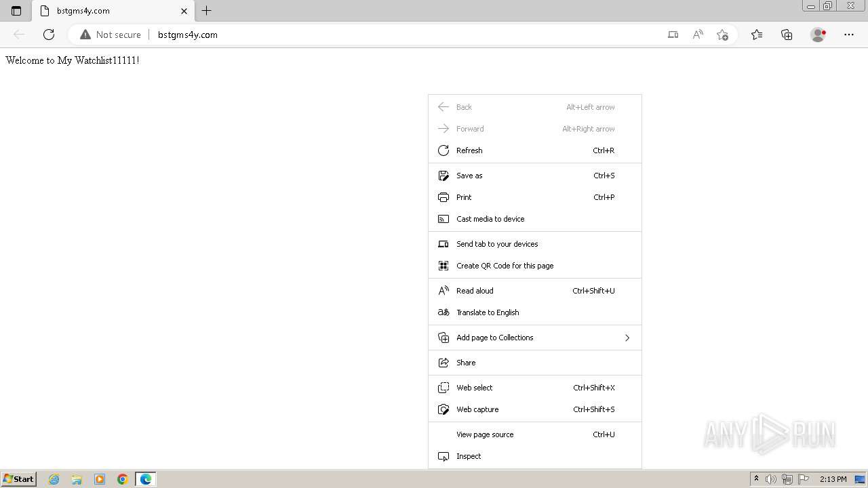
Task: Select the bstgms4y.com browser tab
Action: click(x=113, y=11)
